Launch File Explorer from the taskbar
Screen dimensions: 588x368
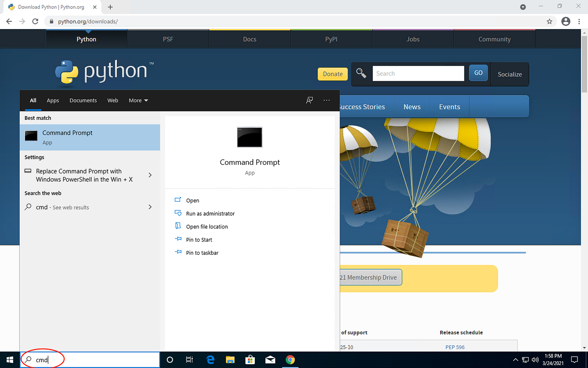coord(230,360)
